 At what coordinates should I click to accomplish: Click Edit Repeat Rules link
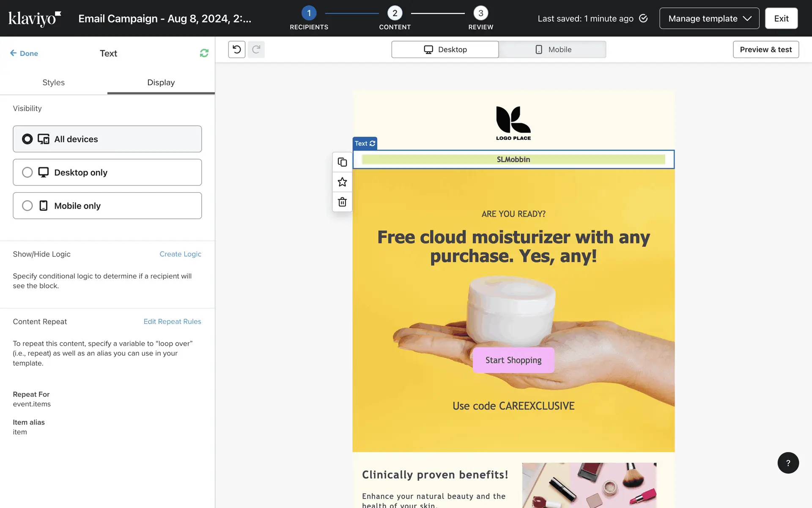click(x=172, y=321)
